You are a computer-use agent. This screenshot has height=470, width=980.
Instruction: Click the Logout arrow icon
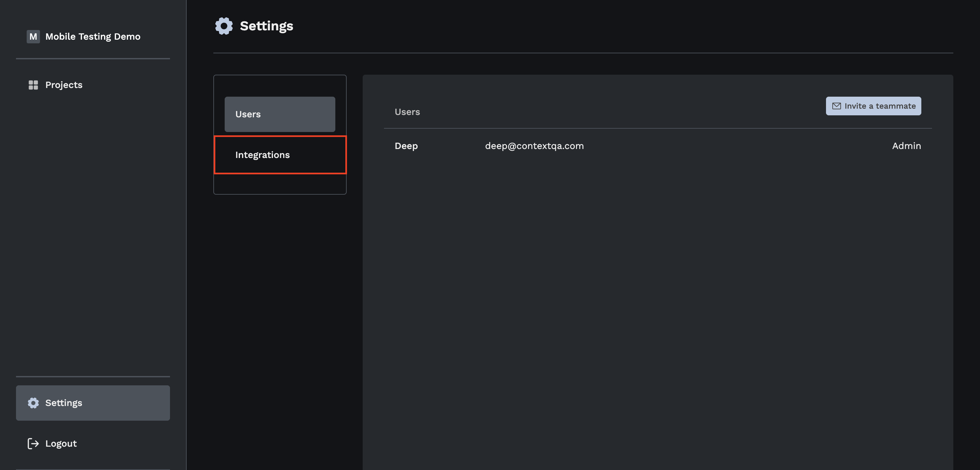33,443
